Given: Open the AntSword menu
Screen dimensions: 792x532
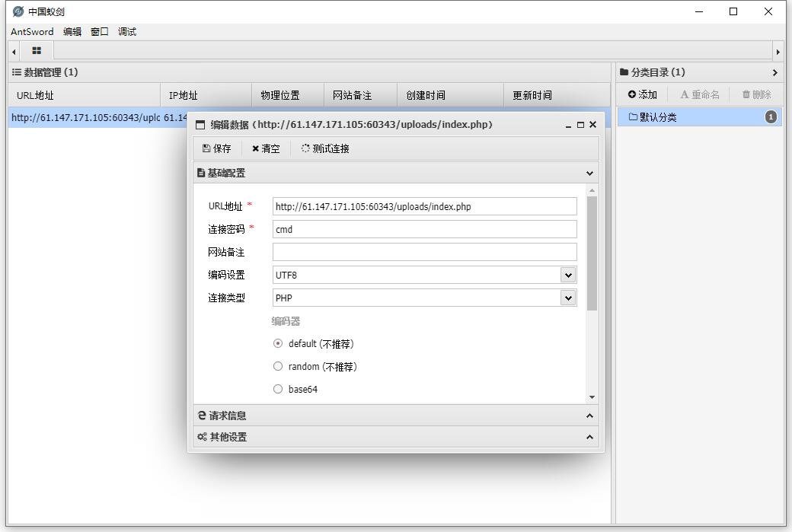Looking at the screenshot, I should 32,32.
